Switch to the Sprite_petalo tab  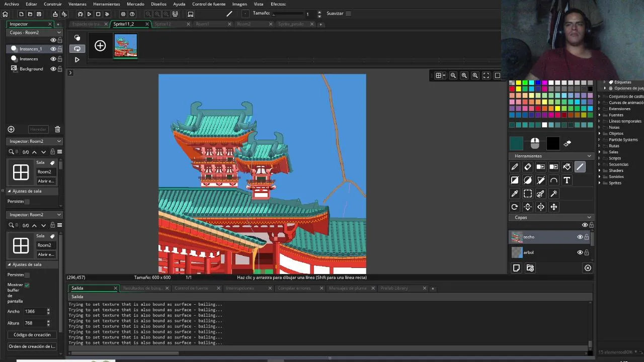291,24
